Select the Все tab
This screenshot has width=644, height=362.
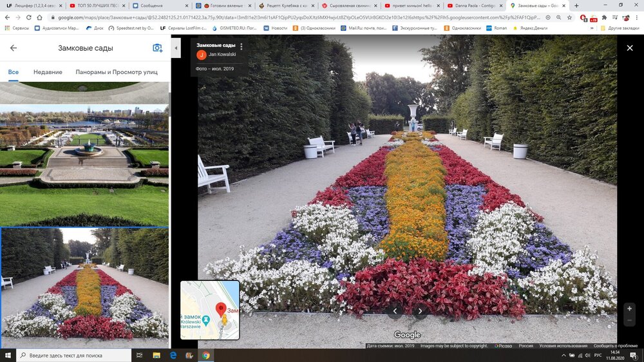[13, 72]
